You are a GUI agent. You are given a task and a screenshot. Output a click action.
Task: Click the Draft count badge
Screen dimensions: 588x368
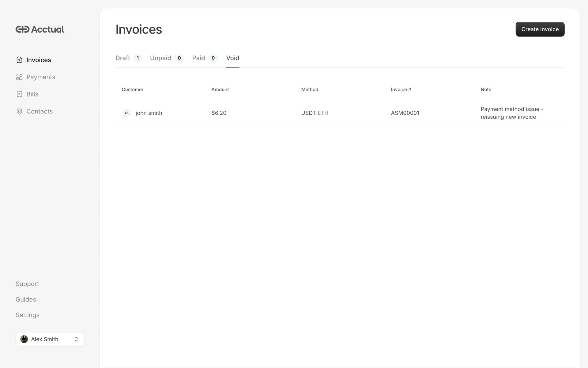(138, 58)
